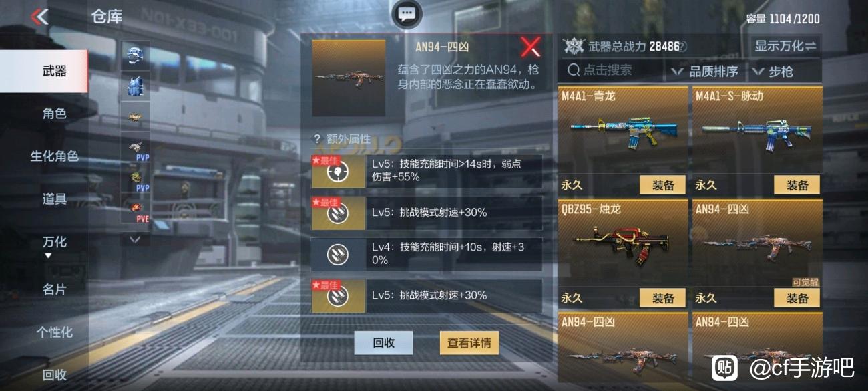This screenshot has height=391, width=868.
Task: Click the crosshair weakpoint damage attribute icon
Action: (338, 172)
